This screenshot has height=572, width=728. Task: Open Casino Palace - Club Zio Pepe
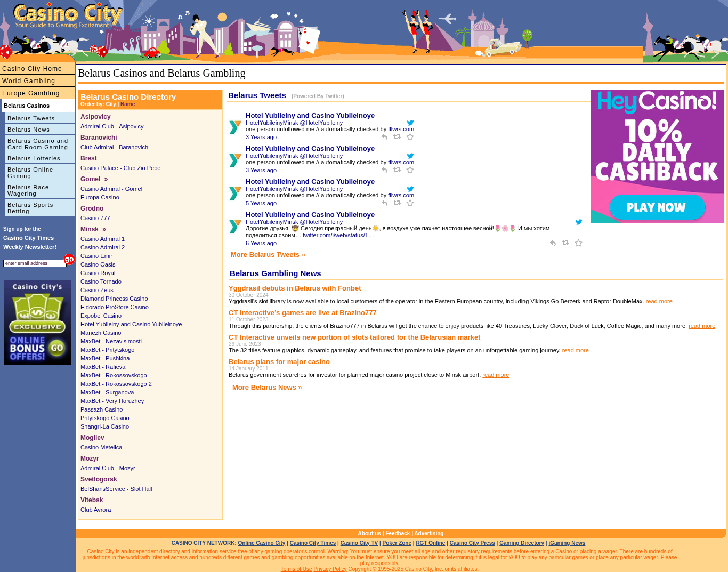pos(120,168)
